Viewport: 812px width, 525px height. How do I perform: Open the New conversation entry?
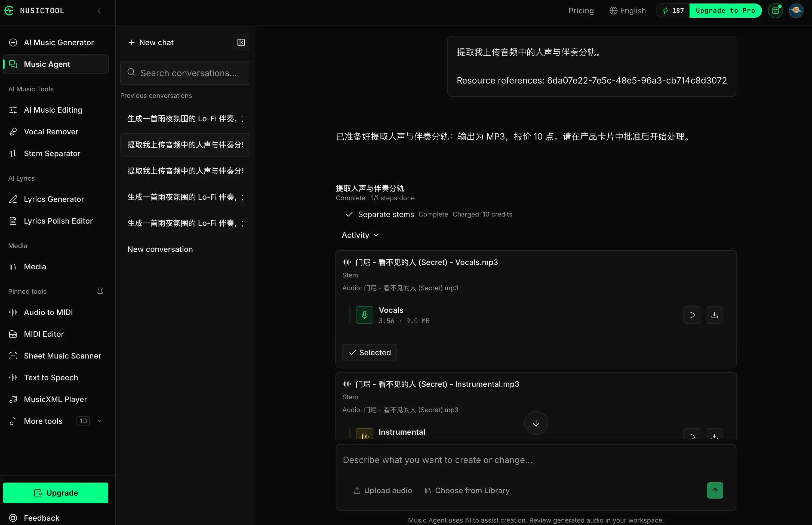185,249
